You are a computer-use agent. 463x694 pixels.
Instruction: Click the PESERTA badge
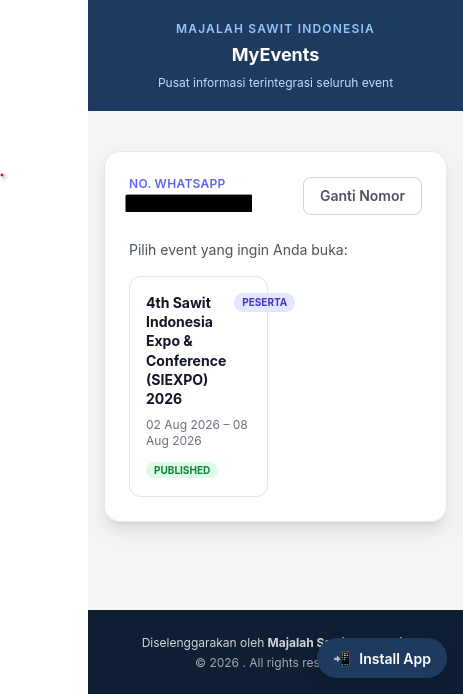(264, 302)
